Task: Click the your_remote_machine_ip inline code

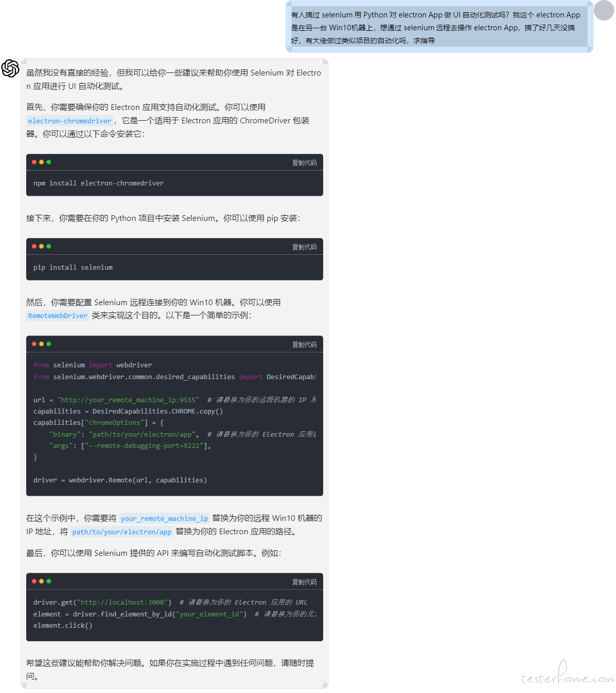Action: pos(164,519)
